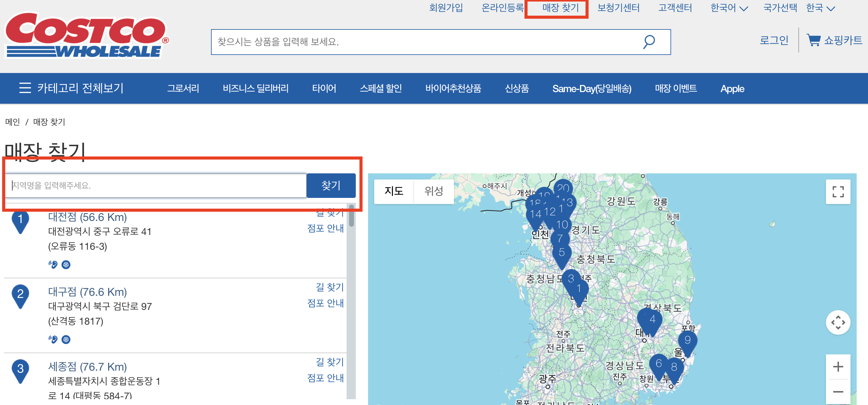Open 비즈니스 딜리버리 menu
The width and height of the screenshot is (868, 405).
pyautogui.click(x=255, y=88)
